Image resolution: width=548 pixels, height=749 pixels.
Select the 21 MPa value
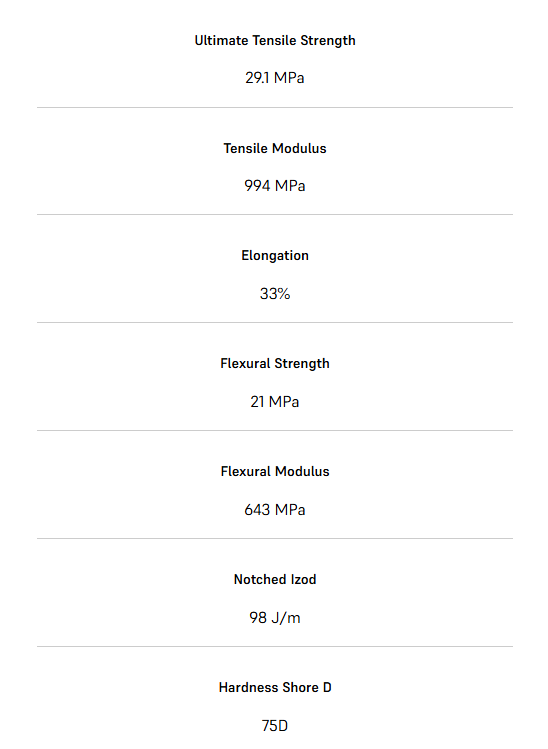pos(275,401)
